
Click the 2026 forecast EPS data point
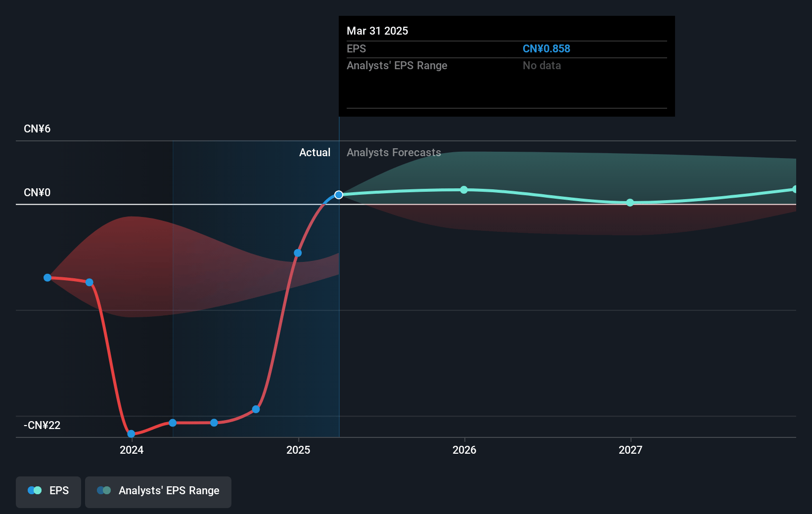pos(464,190)
